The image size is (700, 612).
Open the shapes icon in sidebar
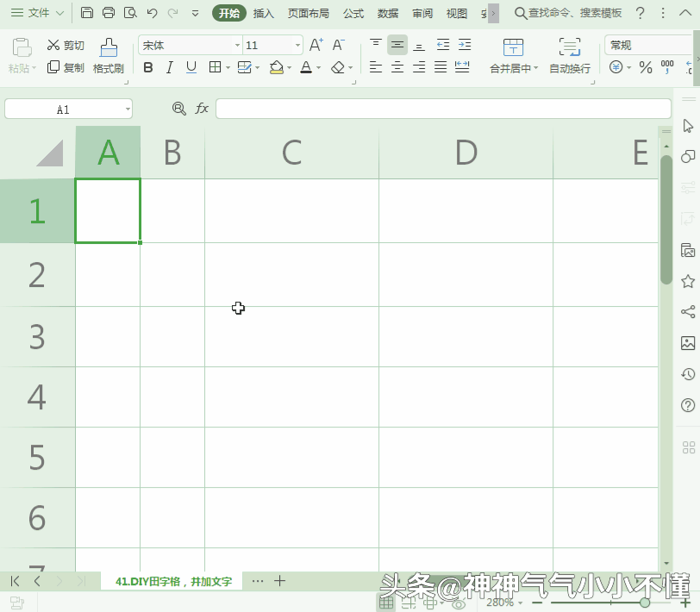point(688,157)
